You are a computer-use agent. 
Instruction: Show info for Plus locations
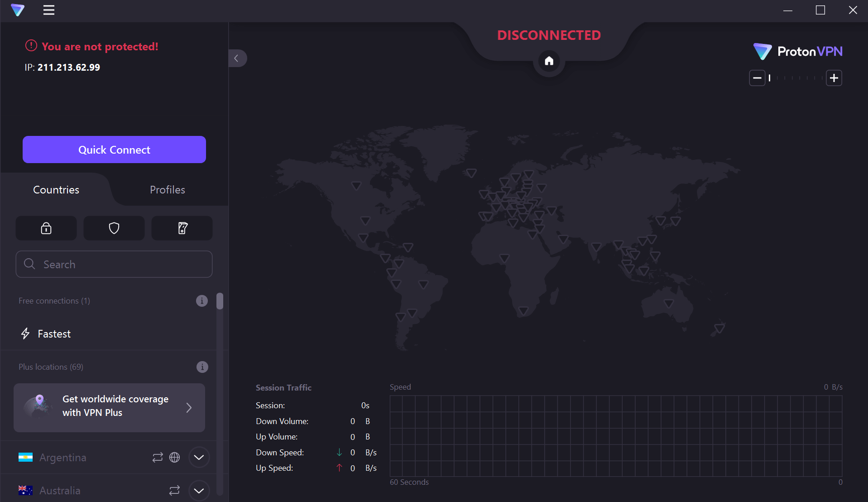coord(202,367)
